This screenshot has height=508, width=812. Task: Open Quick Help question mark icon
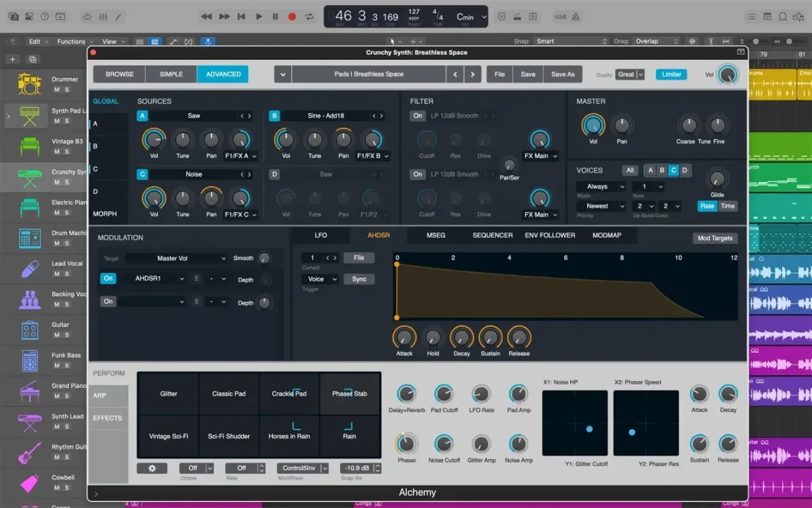pyautogui.click(x=44, y=17)
